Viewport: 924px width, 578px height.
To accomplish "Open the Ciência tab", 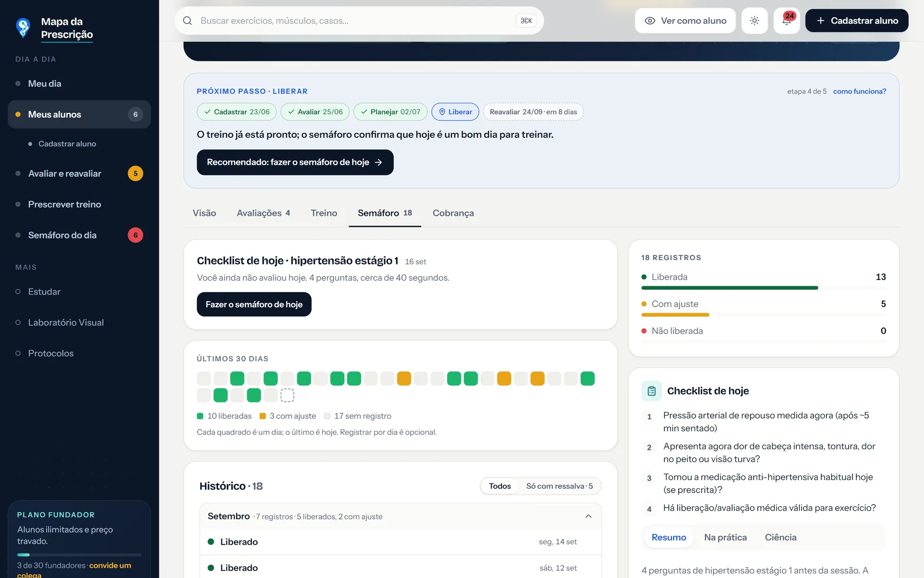I will tap(781, 537).
